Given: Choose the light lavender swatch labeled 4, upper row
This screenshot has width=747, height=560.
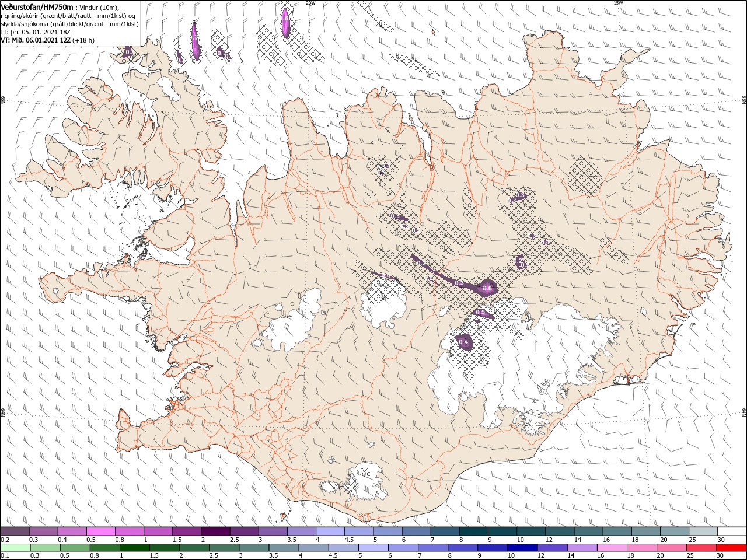Looking at the screenshot, I should 330,531.
